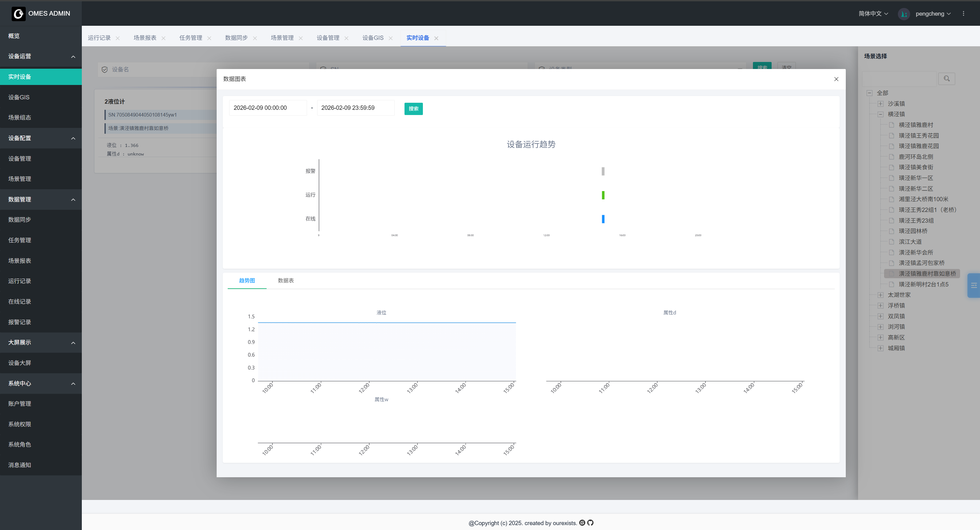The height and width of the screenshot is (530, 980).
Task: Select 璜泾园林桥 in the scene tree
Action: [913, 231]
